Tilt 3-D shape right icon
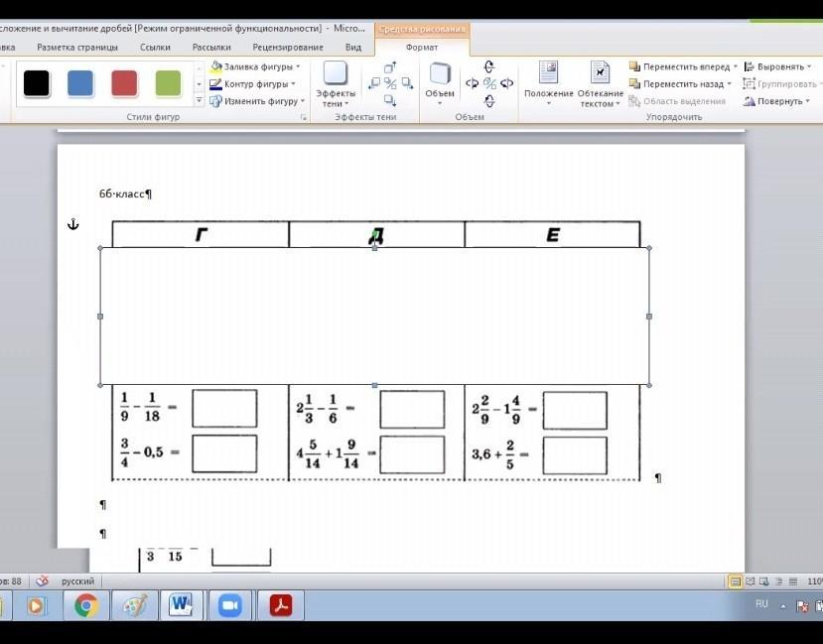823x644 pixels. 506,83
